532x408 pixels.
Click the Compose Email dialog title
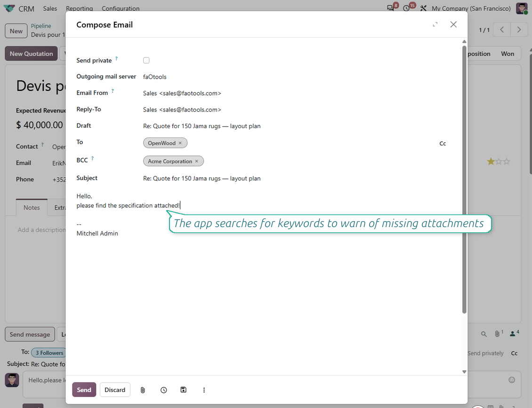[x=105, y=25]
